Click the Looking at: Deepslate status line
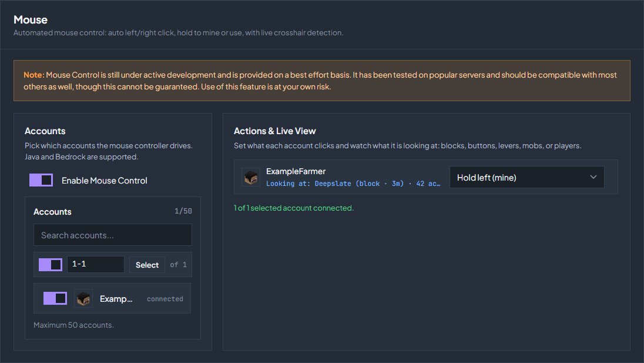The height and width of the screenshot is (363, 644). tap(353, 184)
